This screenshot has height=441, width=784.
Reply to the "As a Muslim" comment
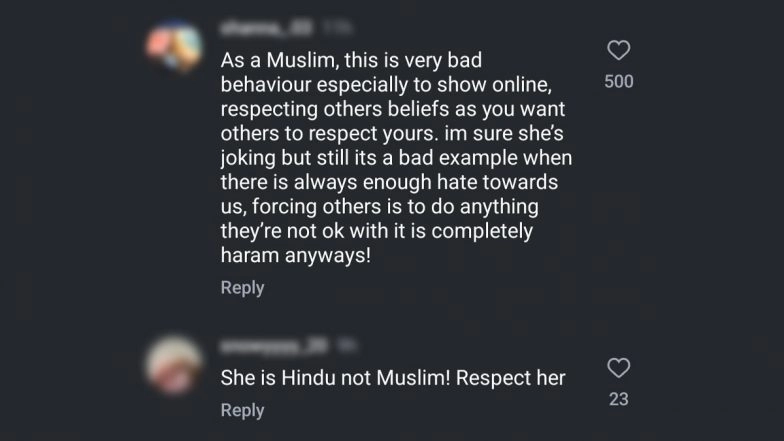pos(242,288)
